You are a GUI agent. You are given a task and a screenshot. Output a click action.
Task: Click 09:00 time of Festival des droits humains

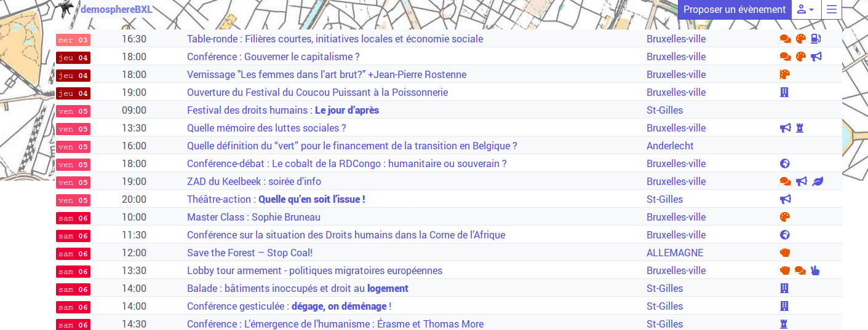(134, 110)
